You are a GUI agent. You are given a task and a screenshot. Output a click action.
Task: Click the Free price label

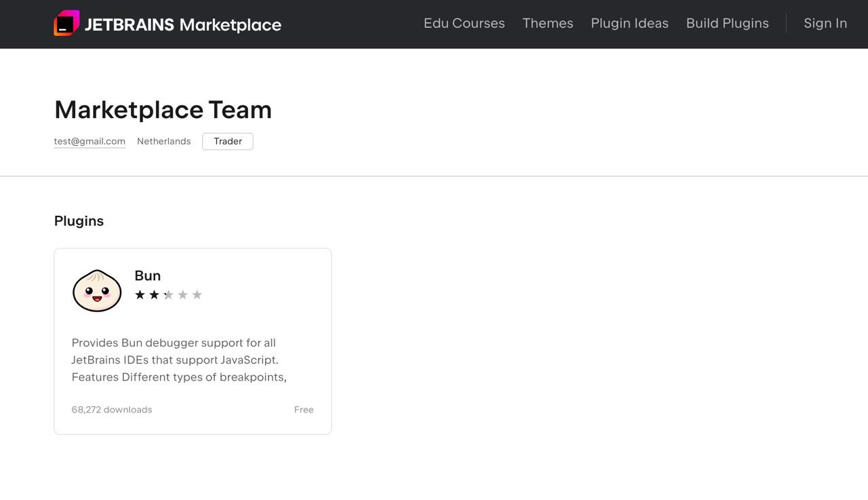click(303, 410)
